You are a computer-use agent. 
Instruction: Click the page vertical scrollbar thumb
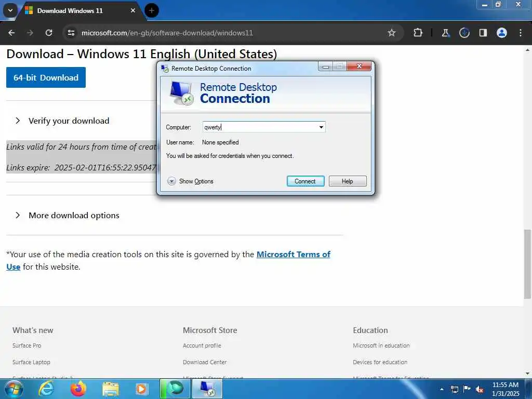(x=527, y=264)
